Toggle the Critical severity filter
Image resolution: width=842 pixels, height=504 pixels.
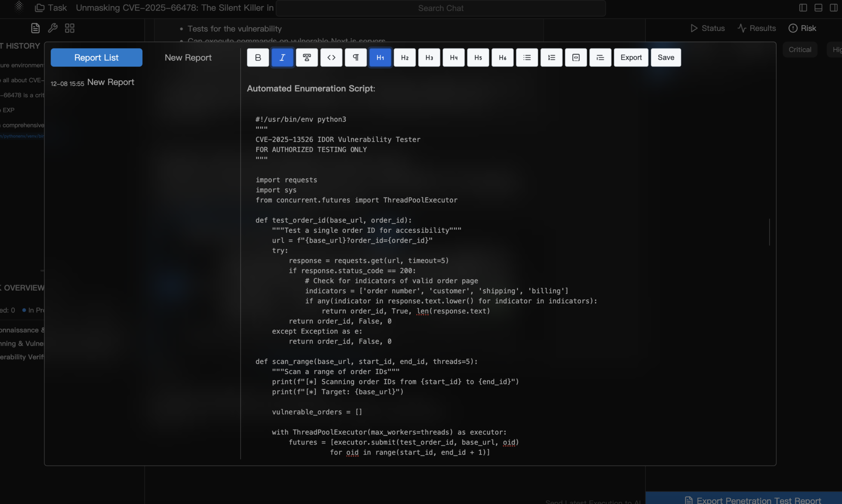click(x=799, y=49)
